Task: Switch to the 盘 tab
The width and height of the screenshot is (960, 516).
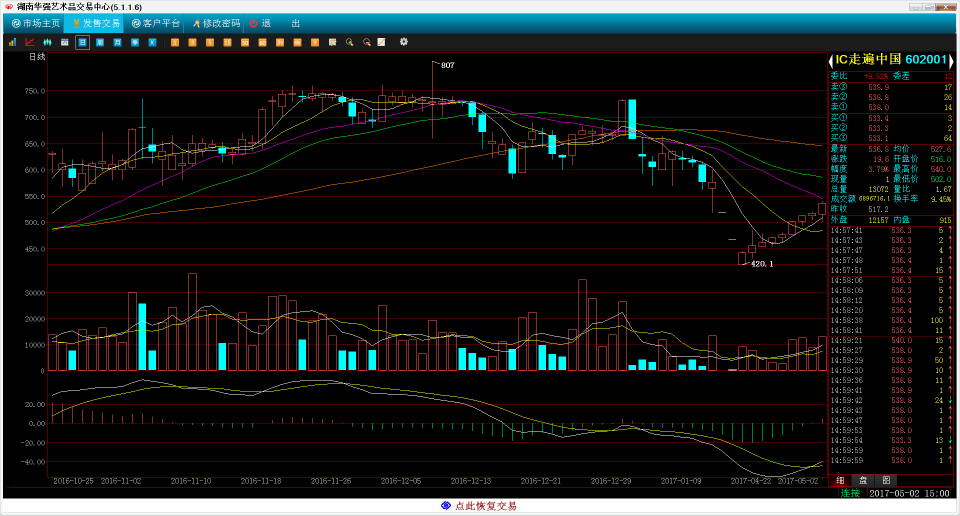Action: (863, 480)
